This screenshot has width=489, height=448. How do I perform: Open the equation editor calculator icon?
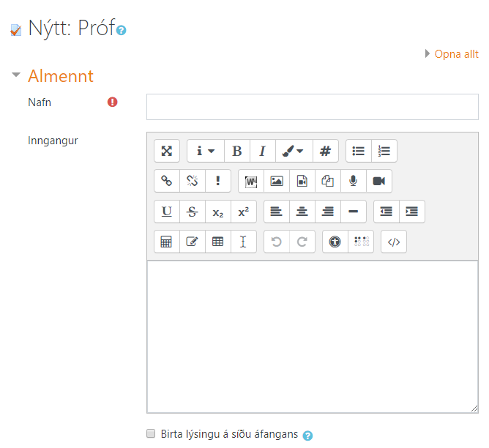point(167,242)
